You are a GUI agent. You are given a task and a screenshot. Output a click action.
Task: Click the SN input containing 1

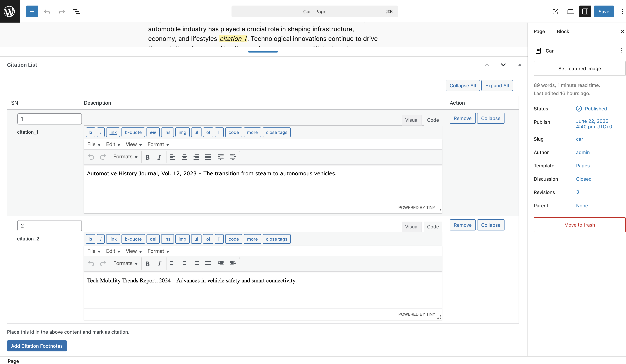(49, 119)
